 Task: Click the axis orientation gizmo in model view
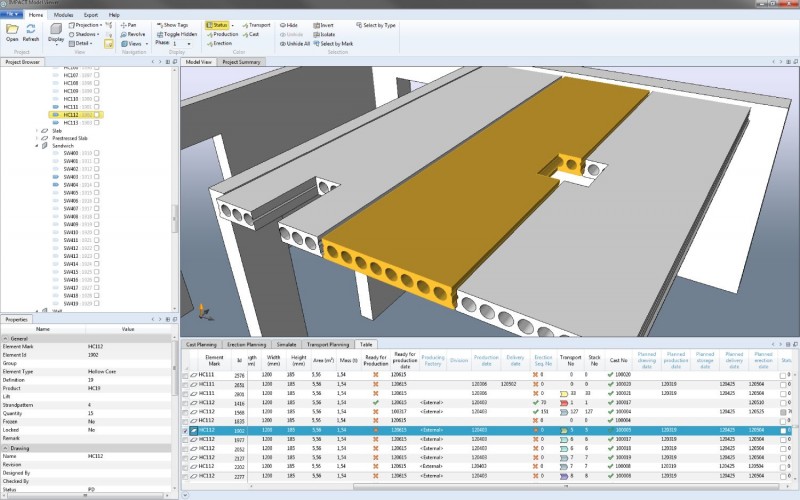coord(204,313)
